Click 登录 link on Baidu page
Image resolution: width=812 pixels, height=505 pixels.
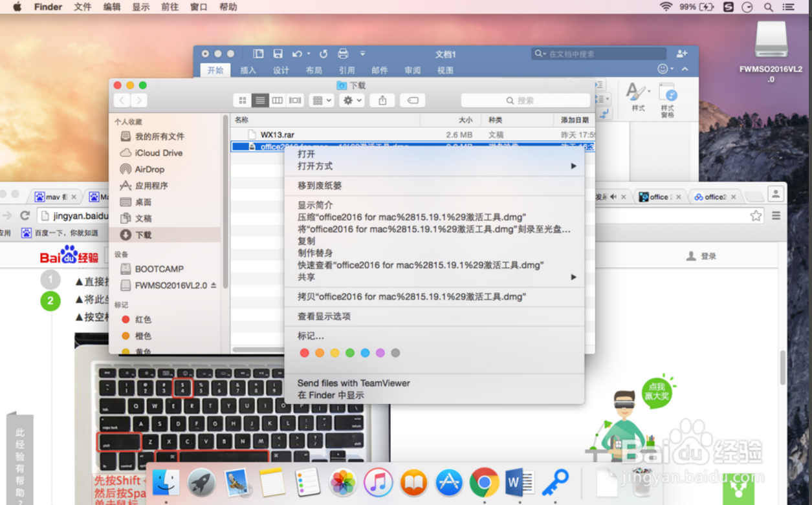click(708, 256)
